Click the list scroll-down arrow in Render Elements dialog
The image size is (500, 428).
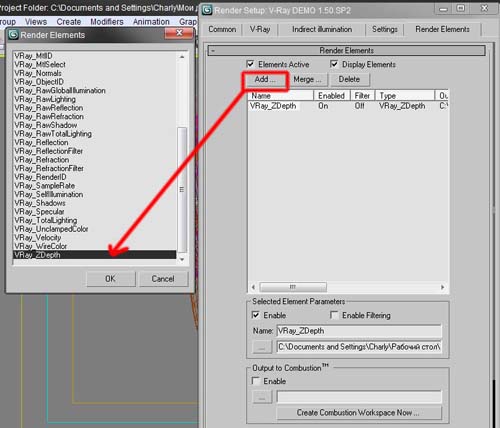coord(182,259)
